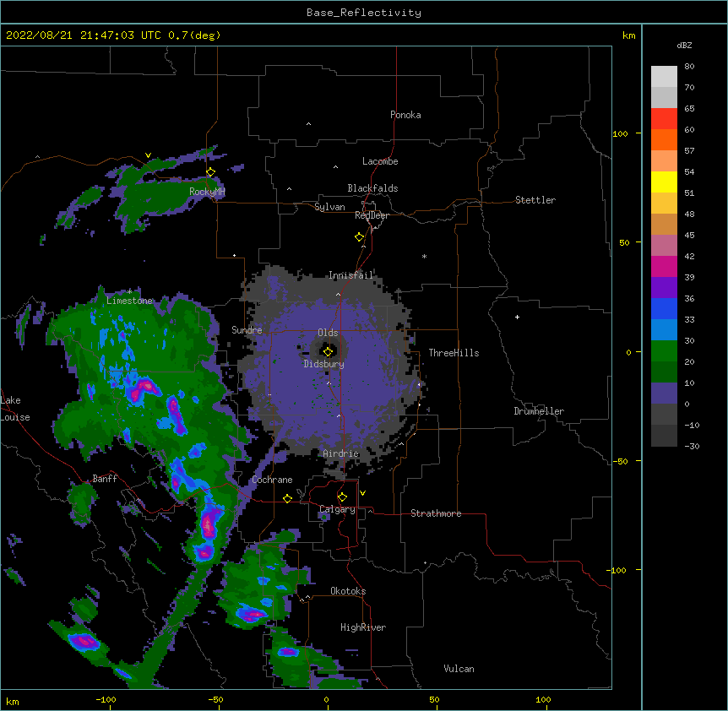Click the purple storm core west of Calgary
The width and height of the screenshot is (728, 711).
point(208,527)
